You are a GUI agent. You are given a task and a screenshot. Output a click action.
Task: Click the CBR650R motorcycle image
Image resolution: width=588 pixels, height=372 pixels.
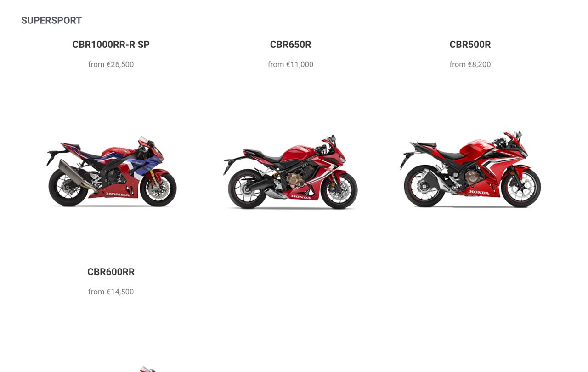(x=290, y=172)
